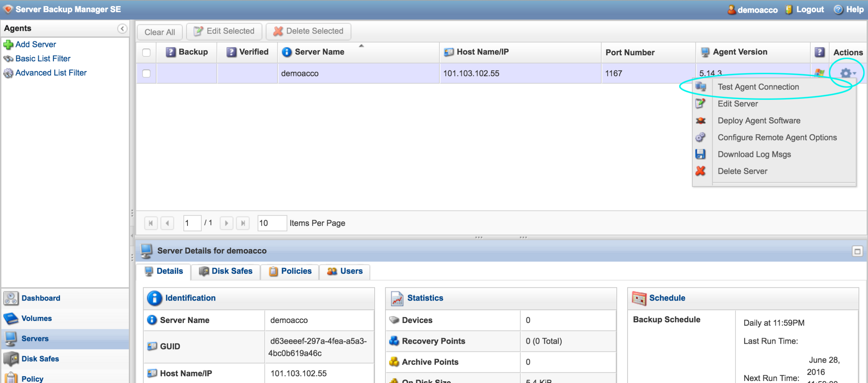Choose Test Agent Connection menu item
868x383 pixels.
pyautogui.click(x=758, y=87)
